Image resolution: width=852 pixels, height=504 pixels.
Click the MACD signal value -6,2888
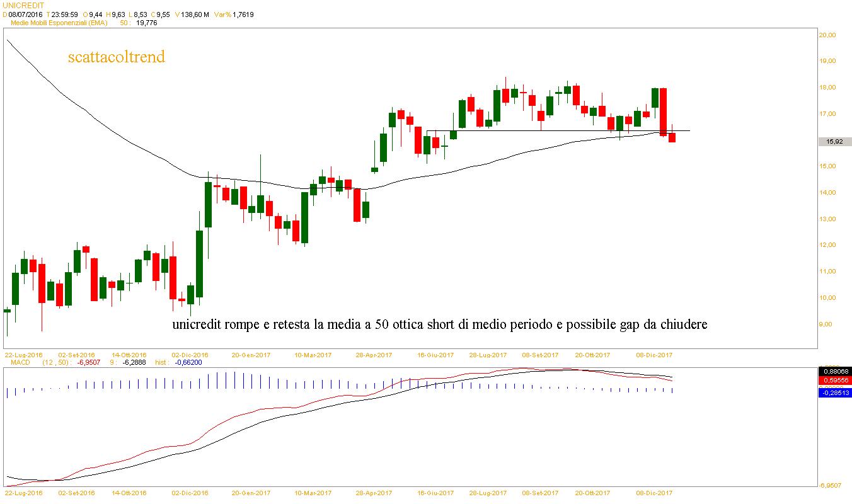133,363
